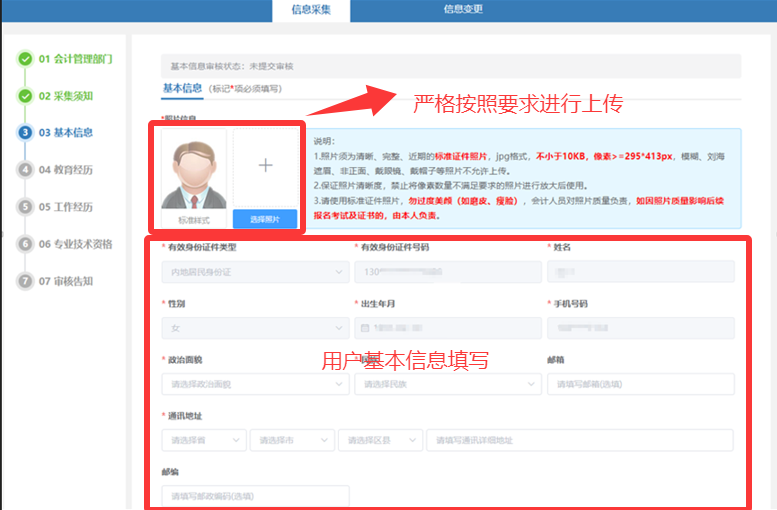
Task: Click the chevron arrow of 民族 dropdown
Action: click(x=531, y=384)
